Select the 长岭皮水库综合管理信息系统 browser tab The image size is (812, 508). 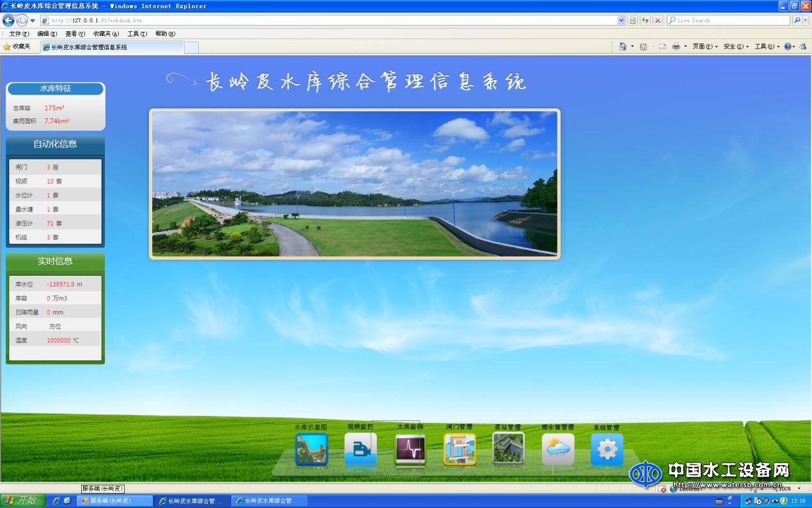112,47
